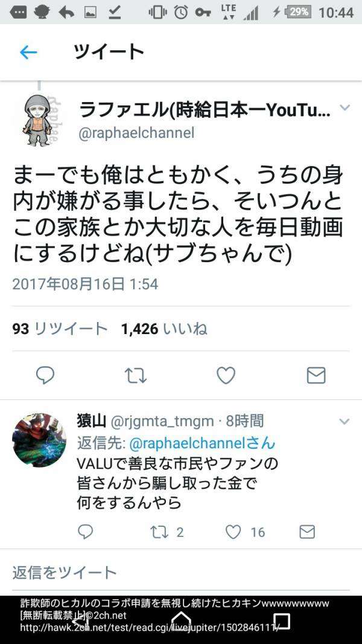This screenshot has width=362, height=644.
Task: Reply to 猿山's comment
Action: [85, 532]
